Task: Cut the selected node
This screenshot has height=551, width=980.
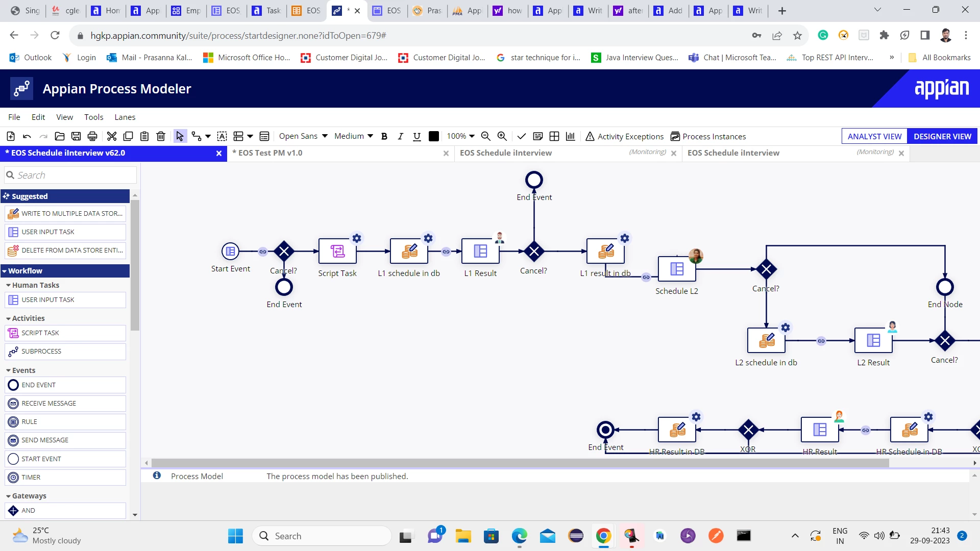Action: [x=112, y=136]
